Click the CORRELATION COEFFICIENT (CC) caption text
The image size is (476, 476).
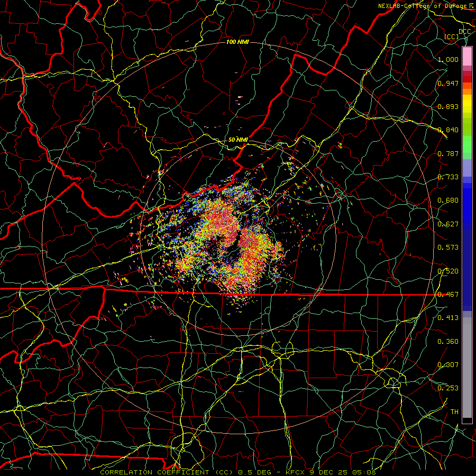click(x=167, y=472)
